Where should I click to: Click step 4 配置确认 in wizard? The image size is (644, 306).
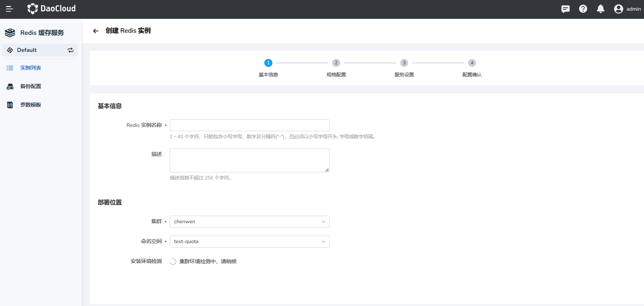tap(472, 63)
